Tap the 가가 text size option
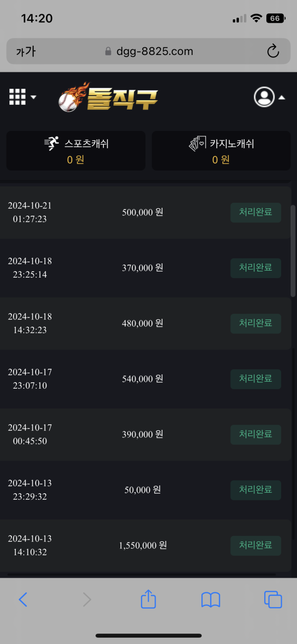Viewport: 297px width, 644px height. pyautogui.click(x=26, y=52)
